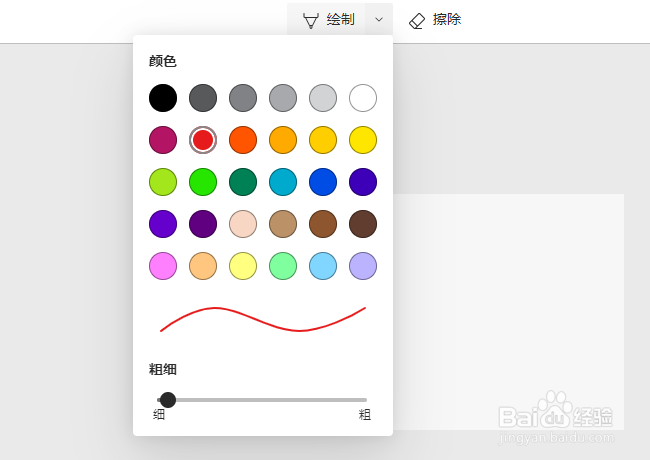Pick the orange-red color swatch
Viewport: 650px width, 460px height.
coord(243,140)
